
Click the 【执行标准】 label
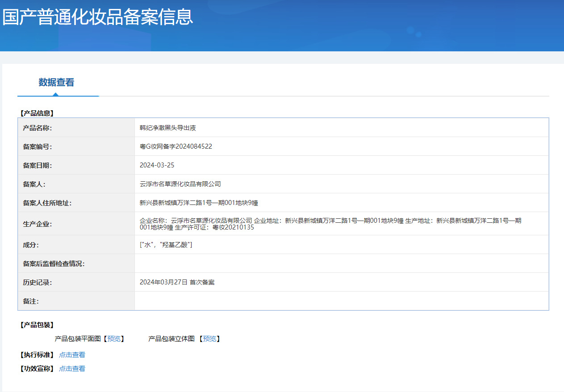point(37,355)
